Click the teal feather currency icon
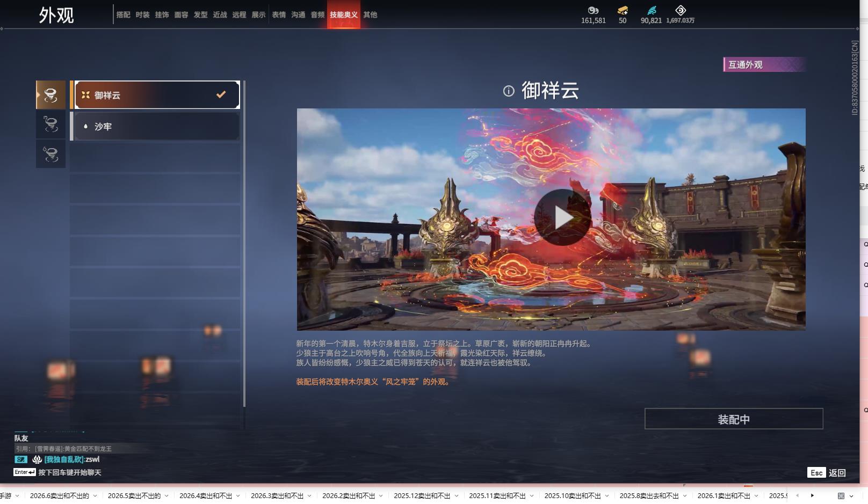The height and width of the screenshot is (504, 868). point(652,10)
